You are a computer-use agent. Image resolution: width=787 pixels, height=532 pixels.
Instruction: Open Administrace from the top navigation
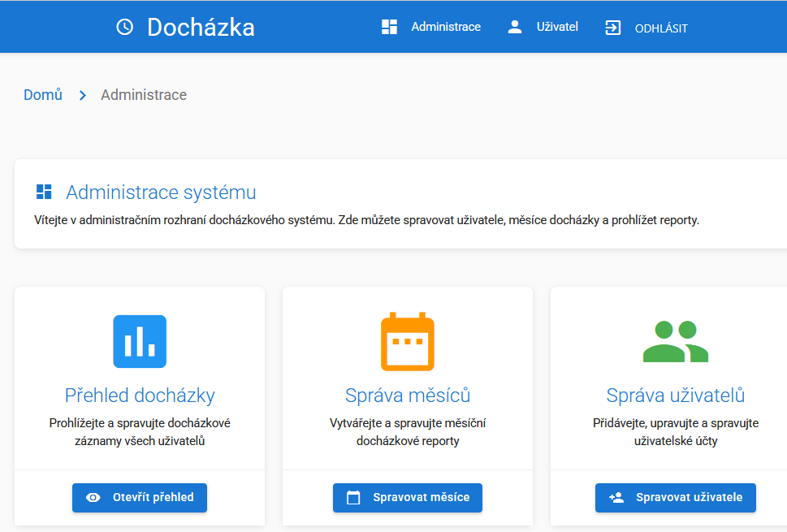[x=445, y=26]
